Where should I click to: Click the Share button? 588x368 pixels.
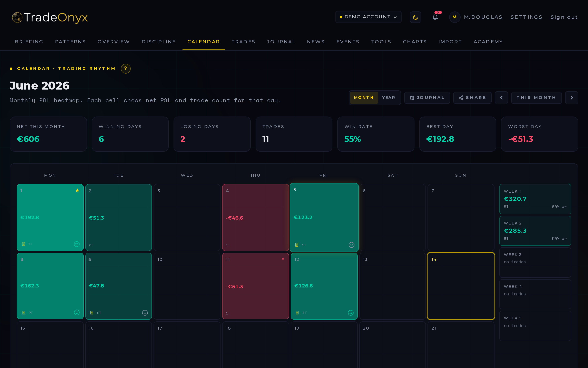click(472, 98)
